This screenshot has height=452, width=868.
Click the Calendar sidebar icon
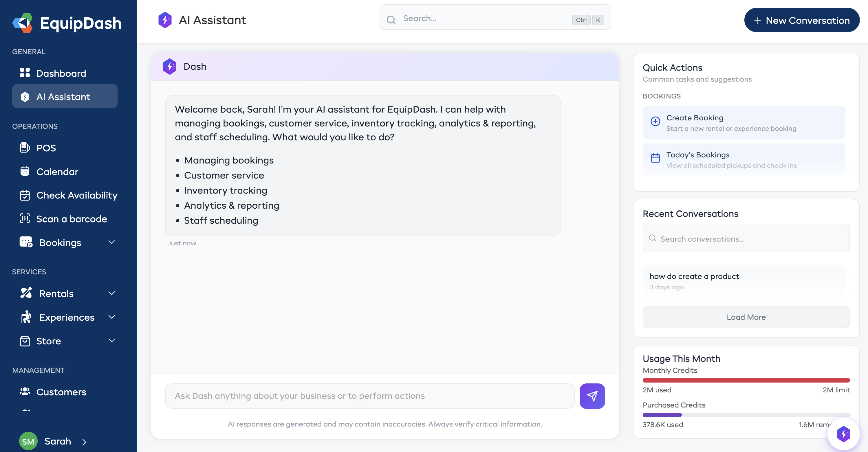tap(25, 171)
